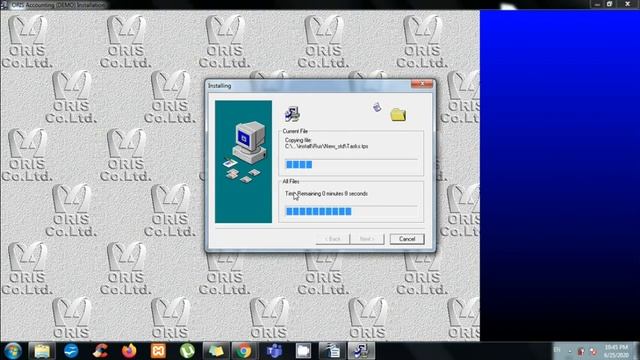Image resolution: width=640 pixels, height=360 pixels.
Task: Click the red flag tray icon
Action: coord(580,351)
